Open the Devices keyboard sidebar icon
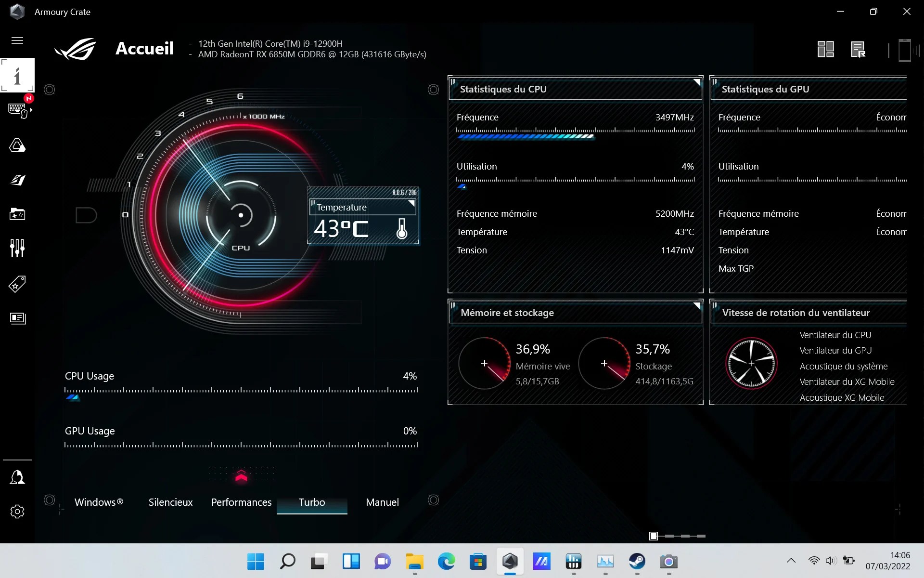The height and width of the screenshot is (578, 924). [17, 110]
